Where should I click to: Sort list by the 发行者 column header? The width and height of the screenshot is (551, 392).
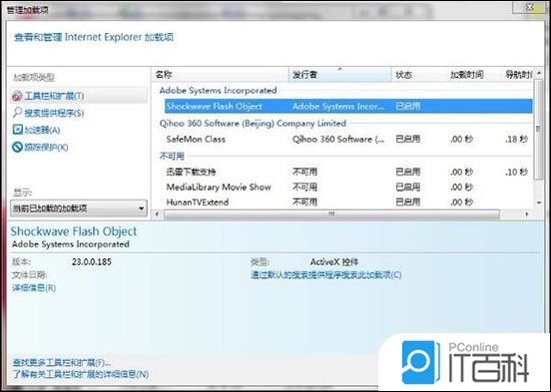339,75
